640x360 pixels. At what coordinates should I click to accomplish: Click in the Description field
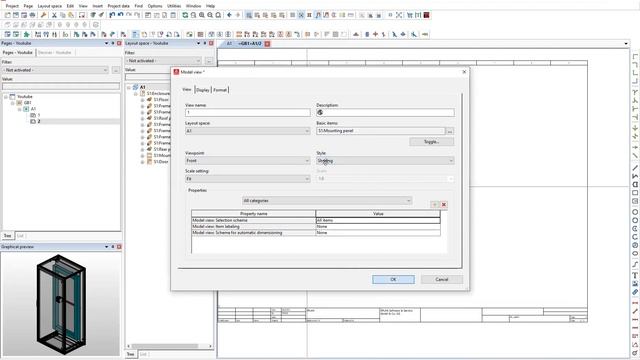click(x=385, y=112)
